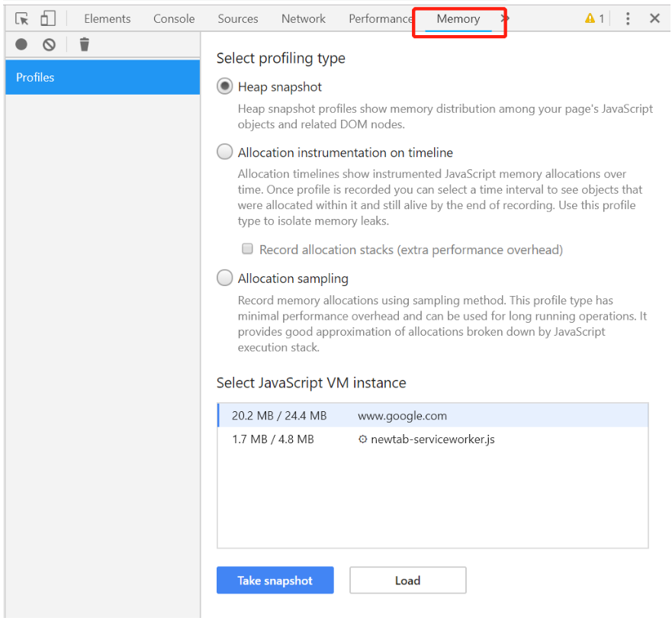The width and height of the screenshot is (672, 621).
Task: Click the Allocation sampling label text
Action: 293,278
